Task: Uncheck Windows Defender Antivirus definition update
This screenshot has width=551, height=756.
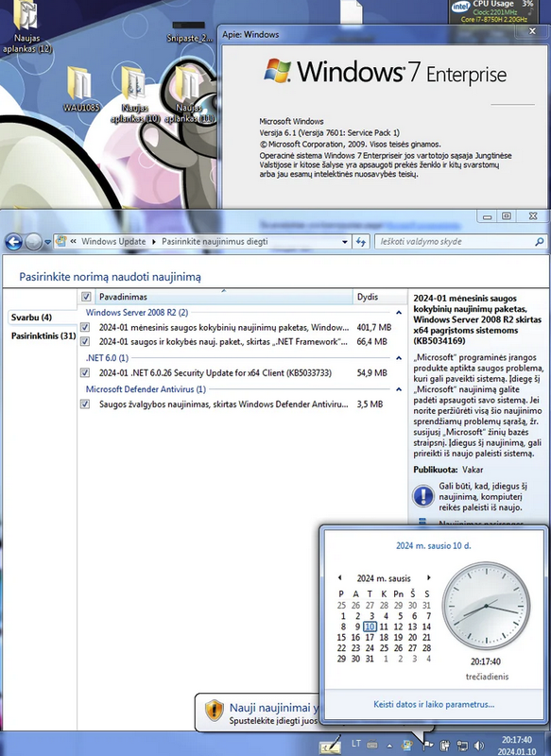Action: tap(85, 404)
